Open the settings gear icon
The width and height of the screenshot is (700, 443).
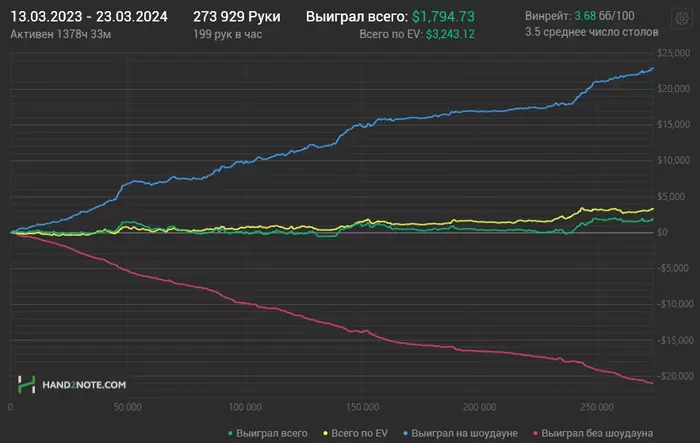click(682, 18)
